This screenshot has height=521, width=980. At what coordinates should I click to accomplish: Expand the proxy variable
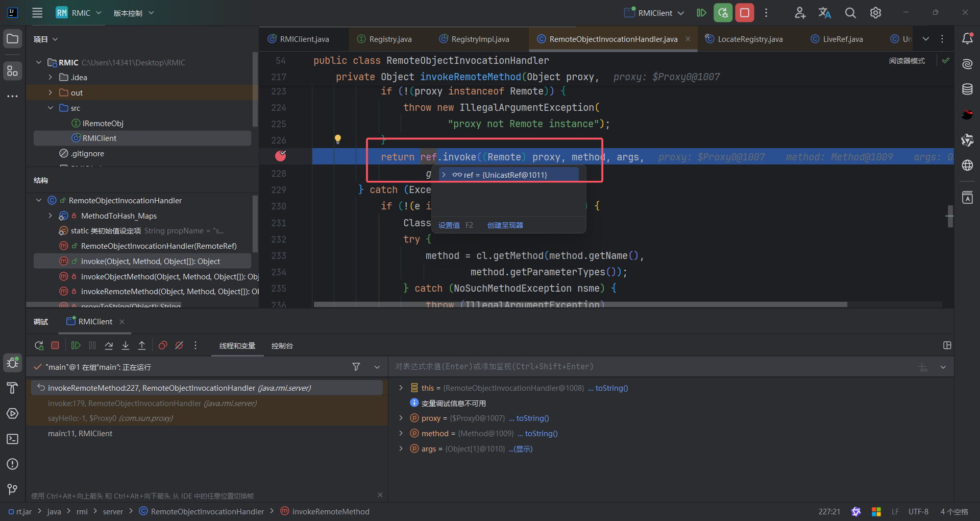(401, 418)
